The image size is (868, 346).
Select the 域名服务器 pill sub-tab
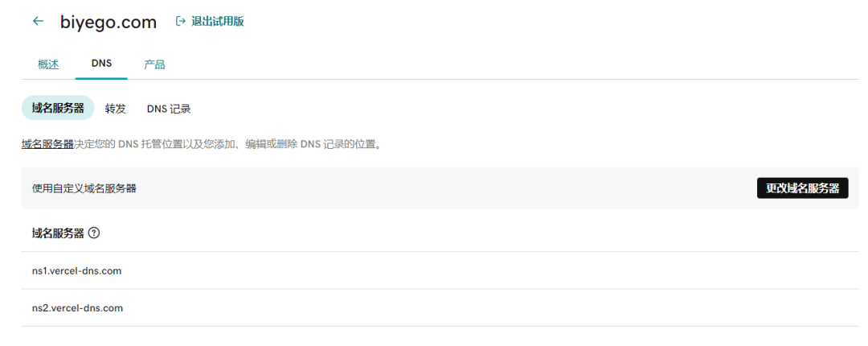pyautogui.click(x=58, y=109)
